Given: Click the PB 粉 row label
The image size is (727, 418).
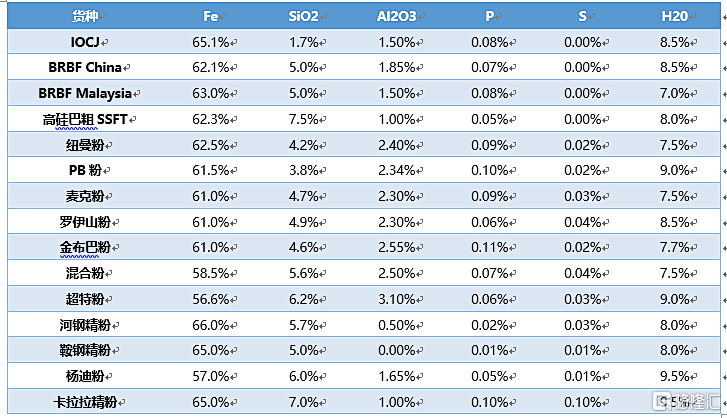Looking at the screenshot, I should [x=85, y=170].
